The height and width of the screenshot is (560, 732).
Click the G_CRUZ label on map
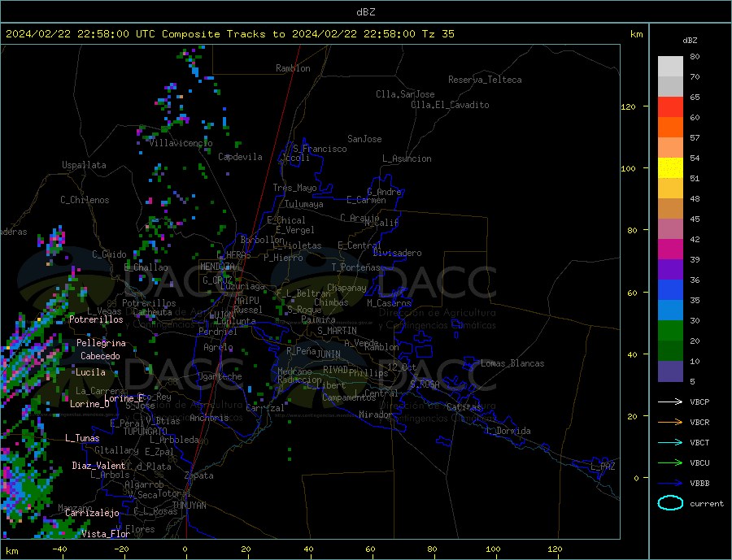pos(217,280)
